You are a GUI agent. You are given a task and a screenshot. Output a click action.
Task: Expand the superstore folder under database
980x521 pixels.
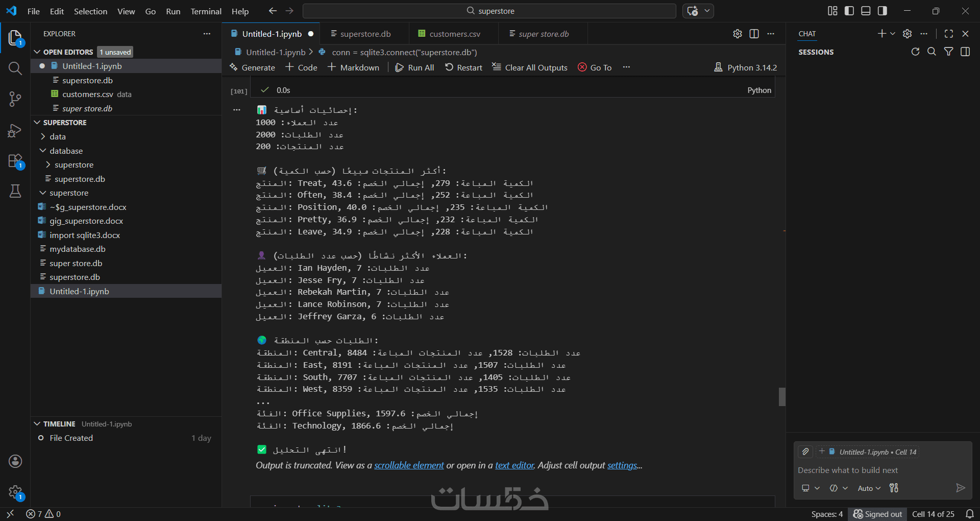click(48, 164)
